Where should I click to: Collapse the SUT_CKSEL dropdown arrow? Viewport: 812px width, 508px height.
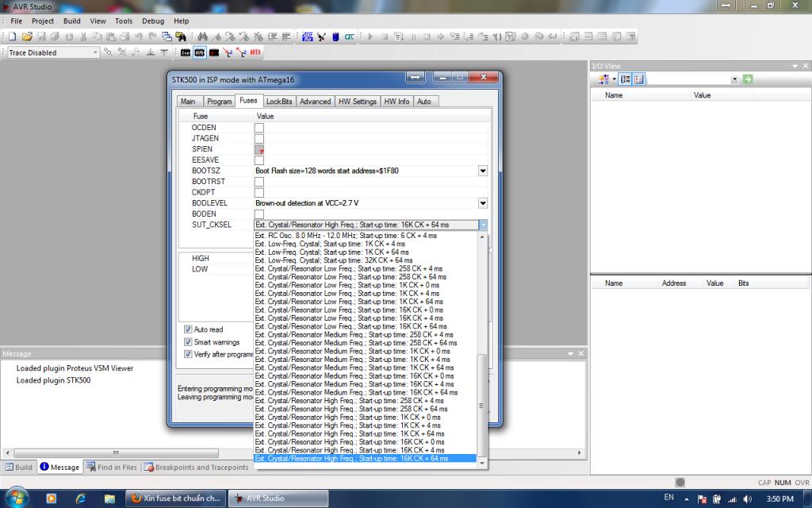[x=483, y=225]
